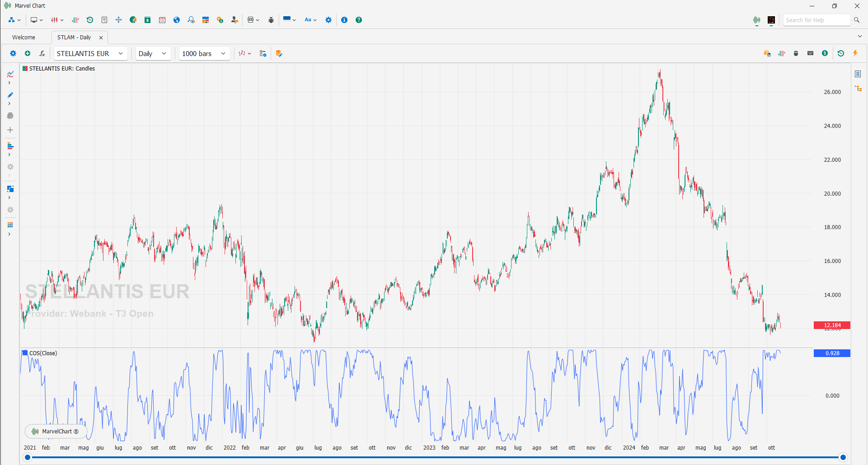The image size is (868, 465).
Task: Toggle the order book icon in chart toolbar
Action: 782,53
